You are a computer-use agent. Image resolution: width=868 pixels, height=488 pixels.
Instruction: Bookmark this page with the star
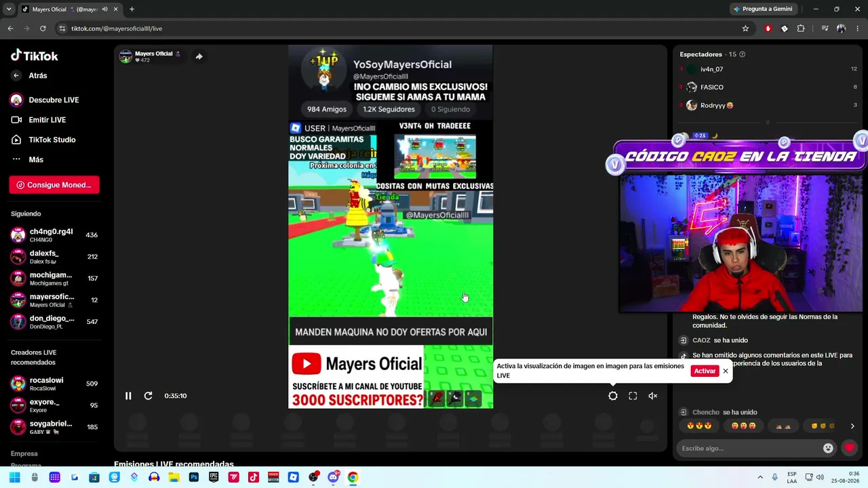click(745, 28)
